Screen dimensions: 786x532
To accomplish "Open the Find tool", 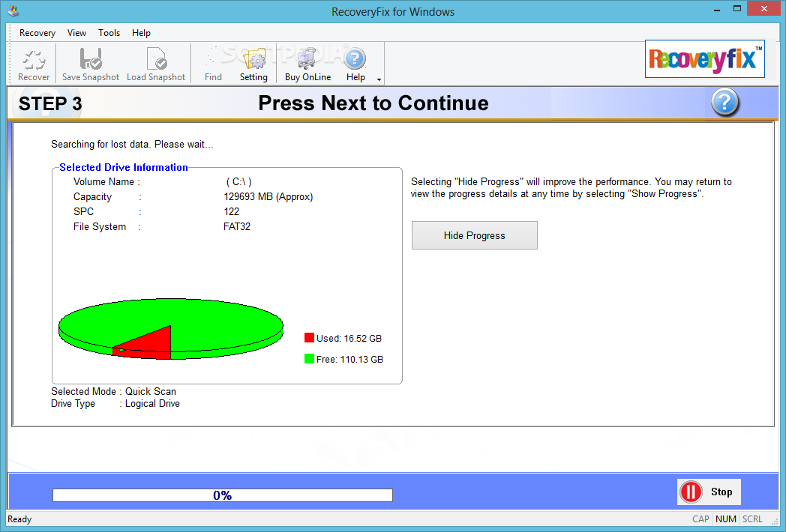I will [213, 64].
